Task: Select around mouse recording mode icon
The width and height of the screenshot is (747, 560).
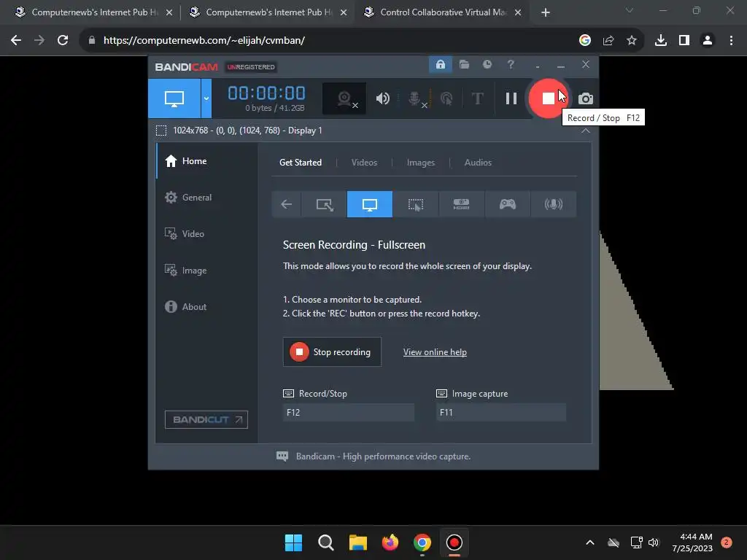Action: click(415, 204)
